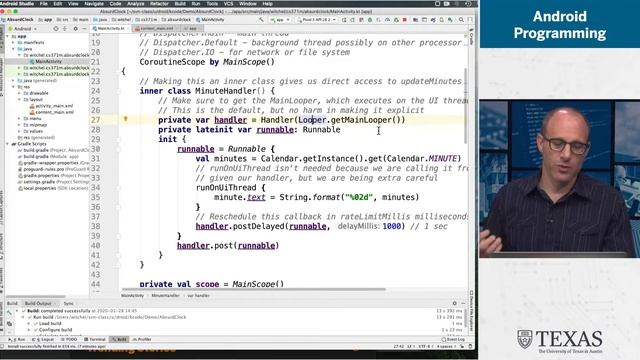Select settings.gradle in Gradle Scripts
The height and width of the screenshot is (360, 640).
pos(38,182)
